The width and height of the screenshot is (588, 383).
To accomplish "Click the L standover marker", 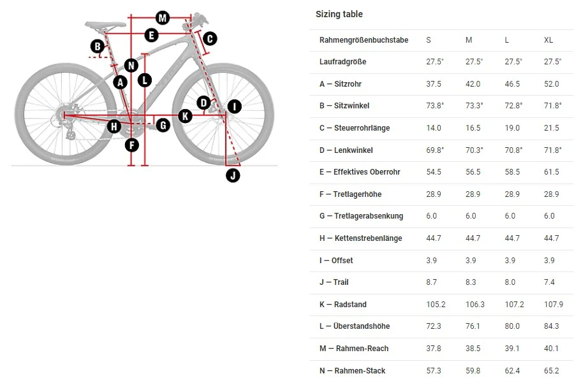I will pos(145,80).
